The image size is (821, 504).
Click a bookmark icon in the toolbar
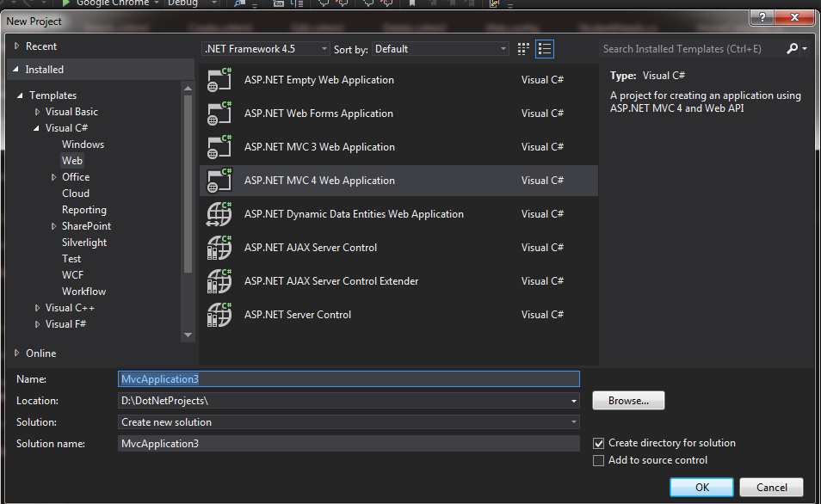tap(412, 4)
